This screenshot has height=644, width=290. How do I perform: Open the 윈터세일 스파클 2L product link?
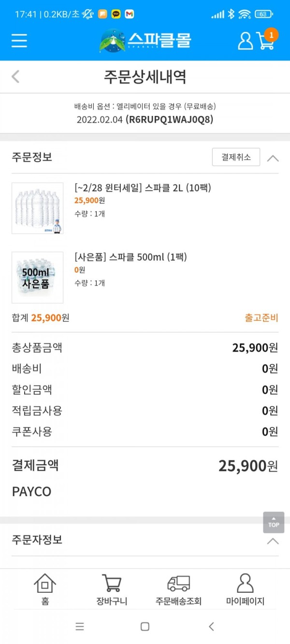pos(143,188)
